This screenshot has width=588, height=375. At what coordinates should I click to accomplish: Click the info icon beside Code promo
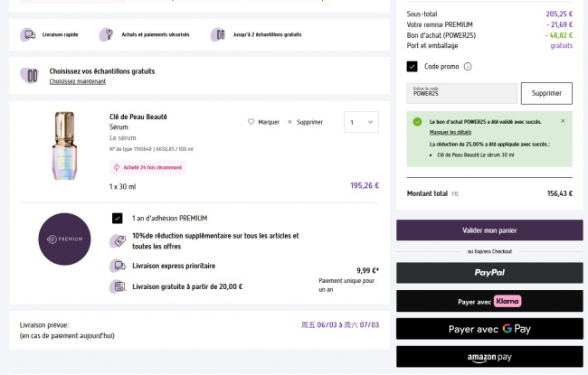click(x=468, y=66)
